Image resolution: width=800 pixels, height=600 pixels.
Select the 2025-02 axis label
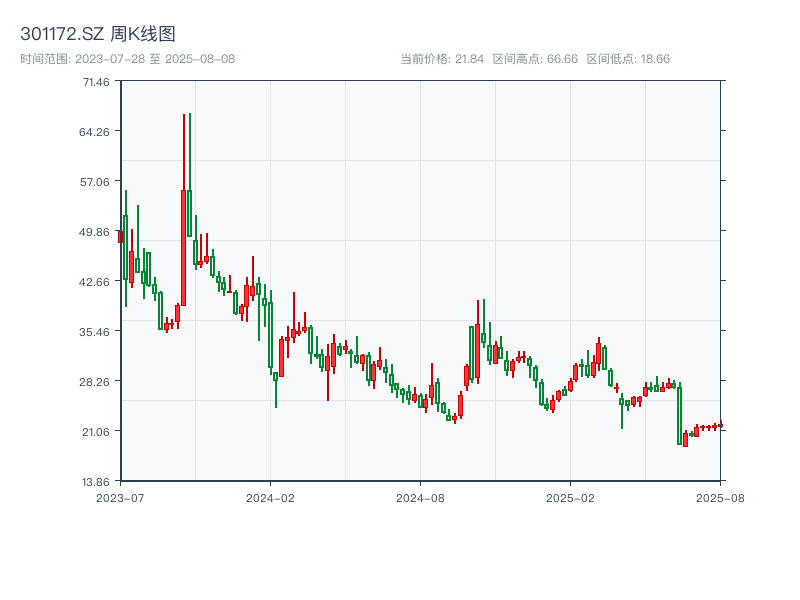pos(570,496)
